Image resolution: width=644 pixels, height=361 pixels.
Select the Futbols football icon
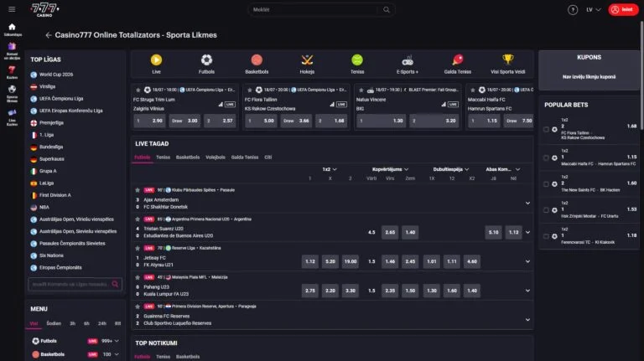tap(206, 59)
